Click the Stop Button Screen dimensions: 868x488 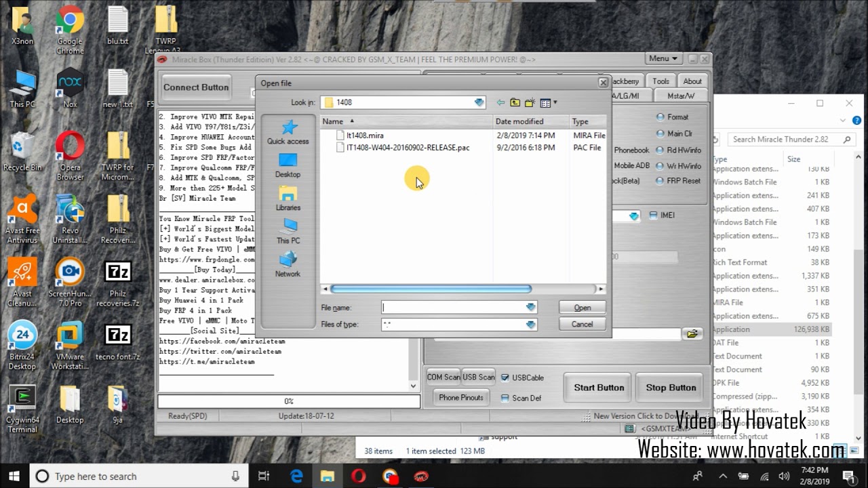pos(671,388)
